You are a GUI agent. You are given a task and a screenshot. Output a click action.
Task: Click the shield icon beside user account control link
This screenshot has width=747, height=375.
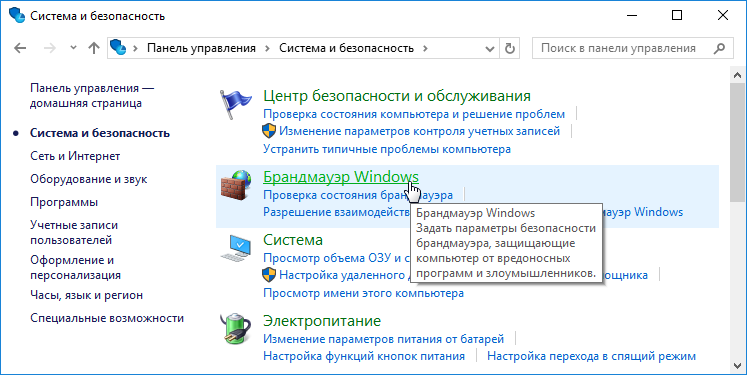coord(269,131)
